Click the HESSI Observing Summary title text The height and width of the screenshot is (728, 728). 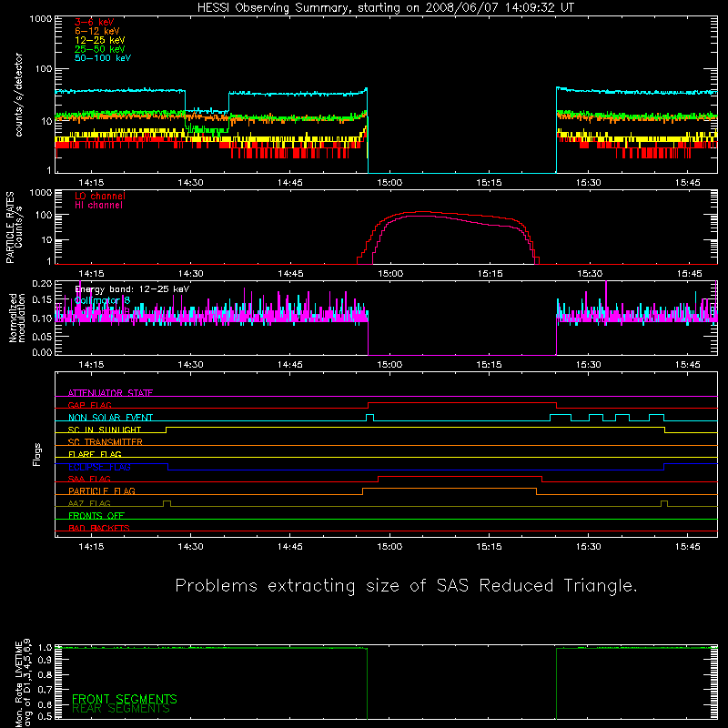point(385,8)
